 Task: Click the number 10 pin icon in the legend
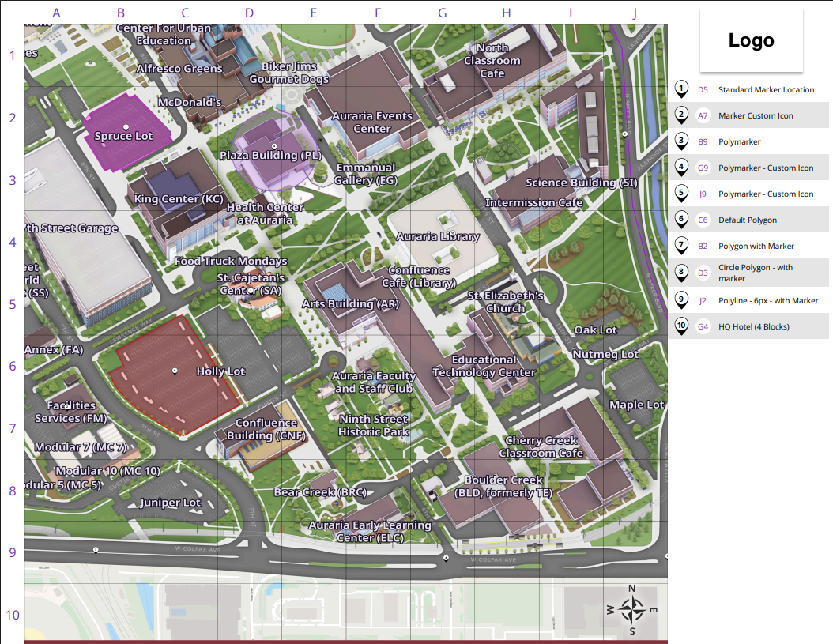[681, 326]
